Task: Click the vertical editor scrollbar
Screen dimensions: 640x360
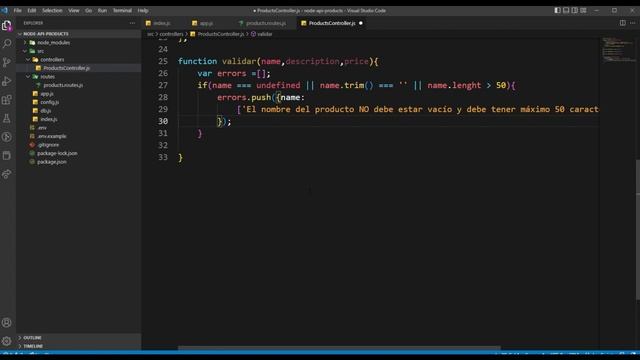Action: 638,229
